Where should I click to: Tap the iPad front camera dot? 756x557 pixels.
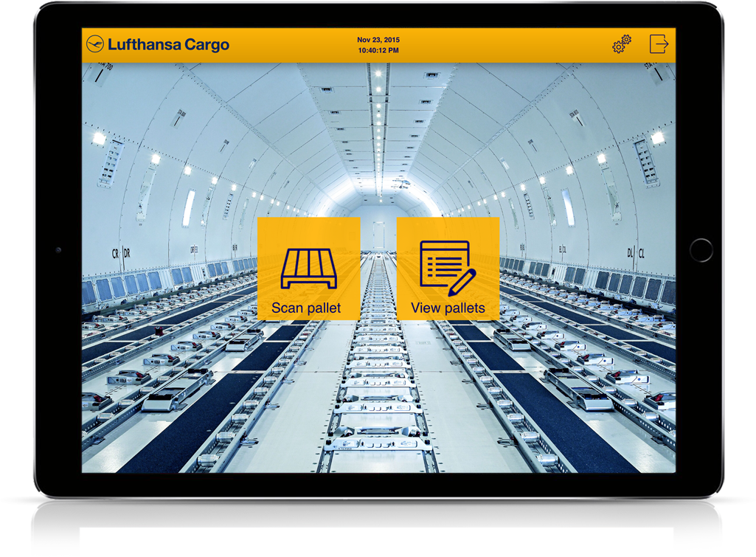point(58,250)
